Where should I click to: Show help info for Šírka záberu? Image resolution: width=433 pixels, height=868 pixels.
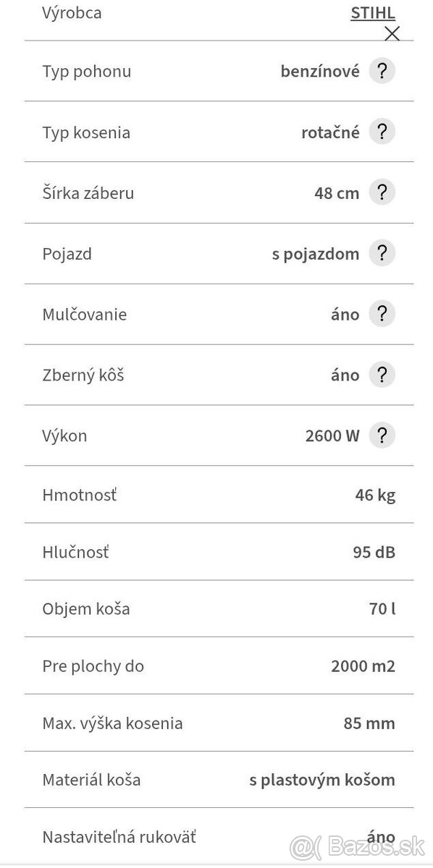click(x=382, y=192)
